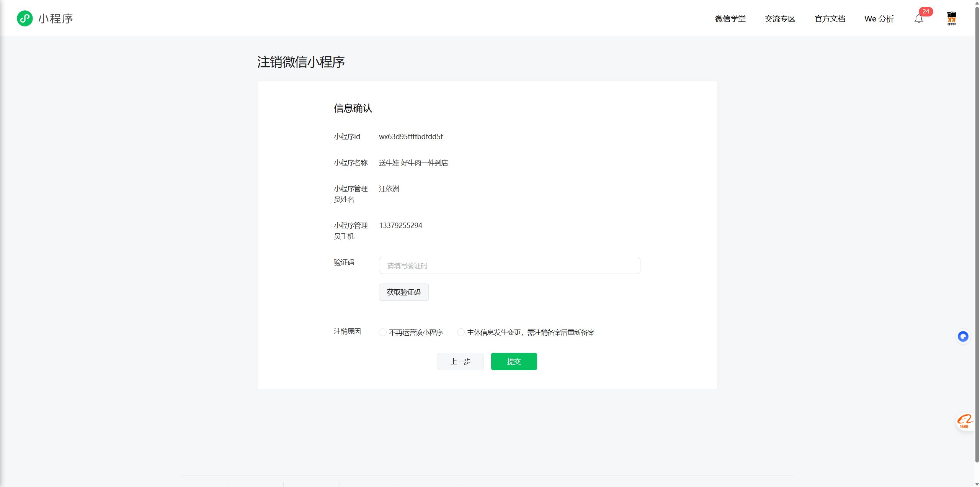Open 官方文档 navigation item

(x=830, y=19)
